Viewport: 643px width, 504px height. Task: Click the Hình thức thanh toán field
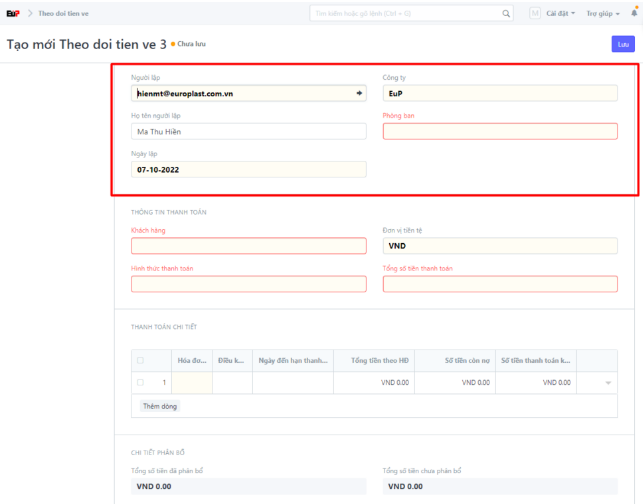[x=249, y=284]
